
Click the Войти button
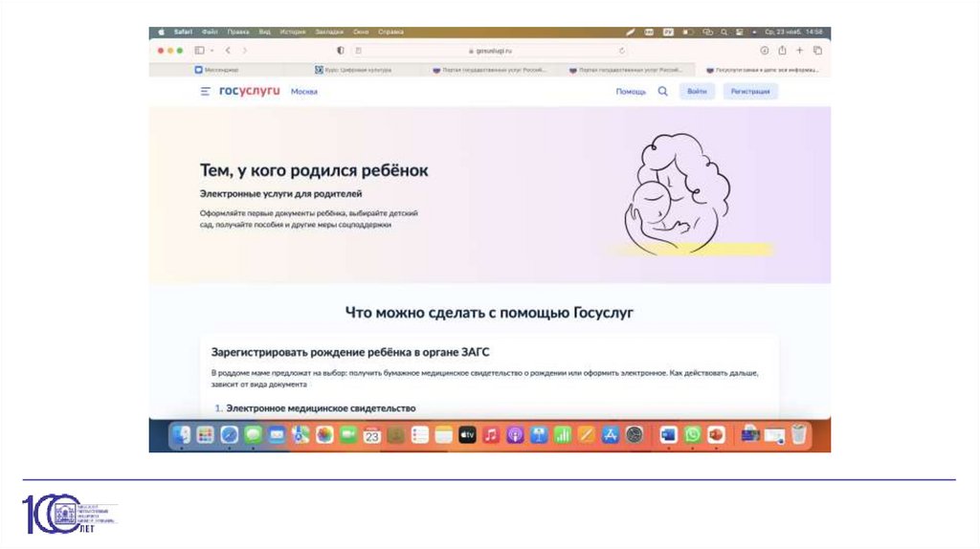tap(697, 92)
